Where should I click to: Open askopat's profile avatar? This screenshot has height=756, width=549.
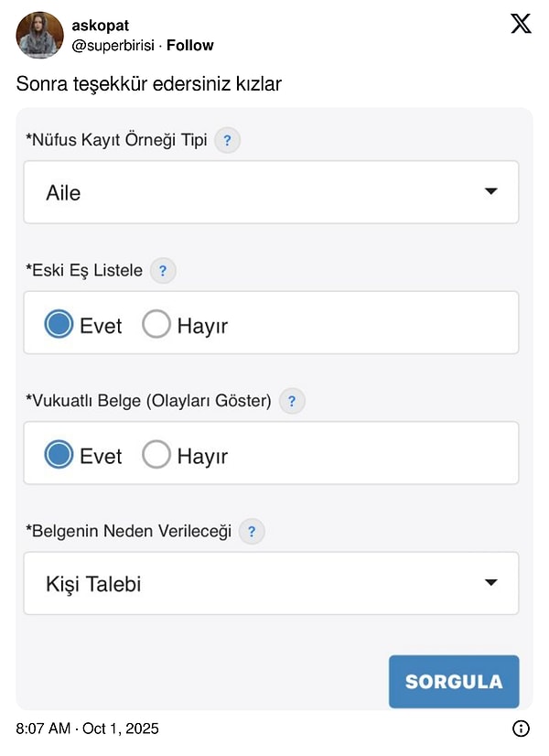40,35
